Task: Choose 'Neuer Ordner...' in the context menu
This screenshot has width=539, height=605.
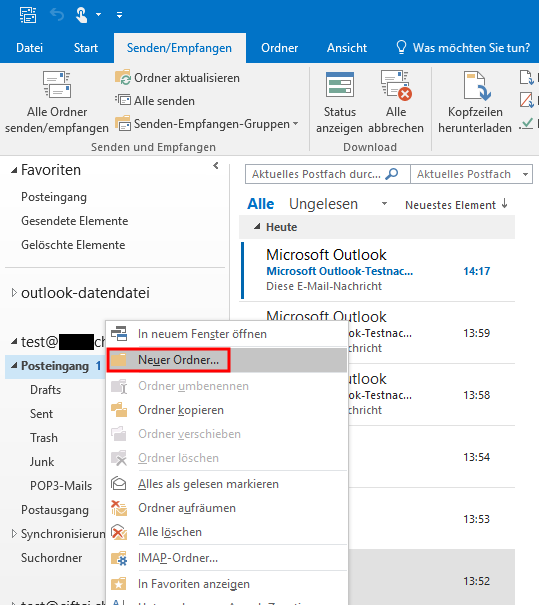Action: click(226, 360)
